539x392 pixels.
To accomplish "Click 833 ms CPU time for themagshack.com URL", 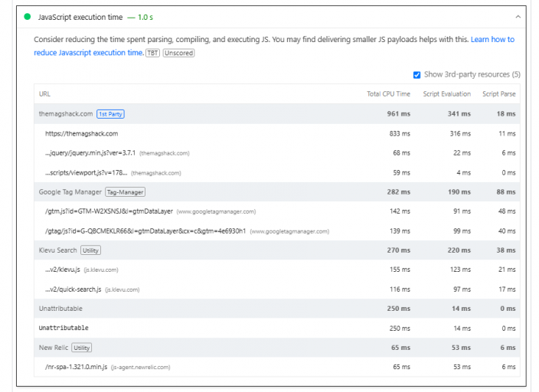I will [400, 134].
